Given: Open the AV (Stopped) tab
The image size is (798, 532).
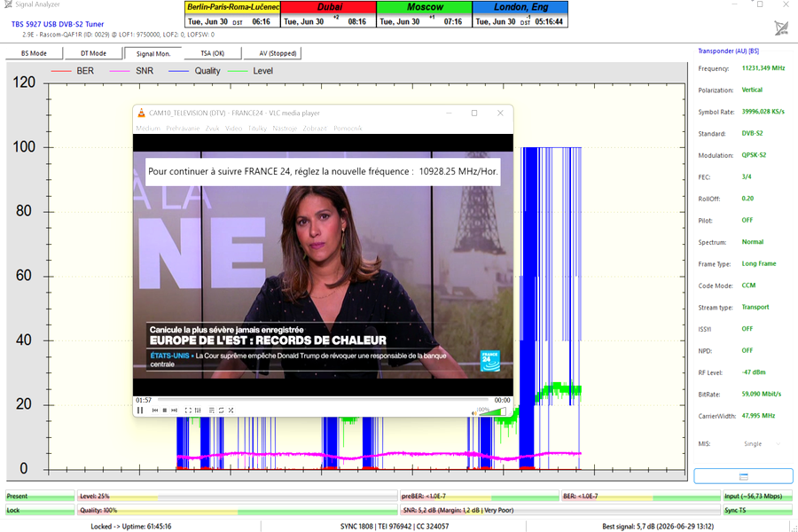Looking at the screenshot, I should point(272,53).
